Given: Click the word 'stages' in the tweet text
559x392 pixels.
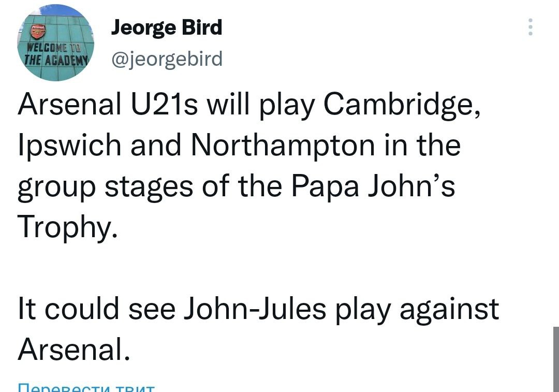Looking at the screenshot, I should point(148,187).
